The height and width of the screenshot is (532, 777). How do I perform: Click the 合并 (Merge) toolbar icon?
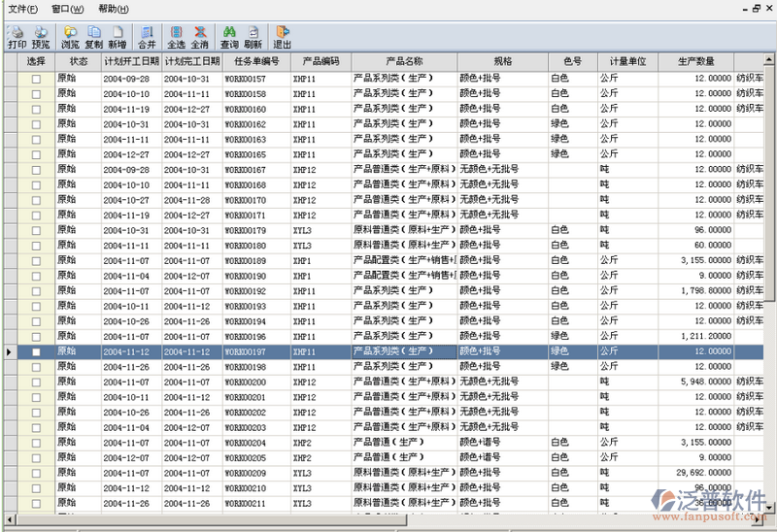147,37
